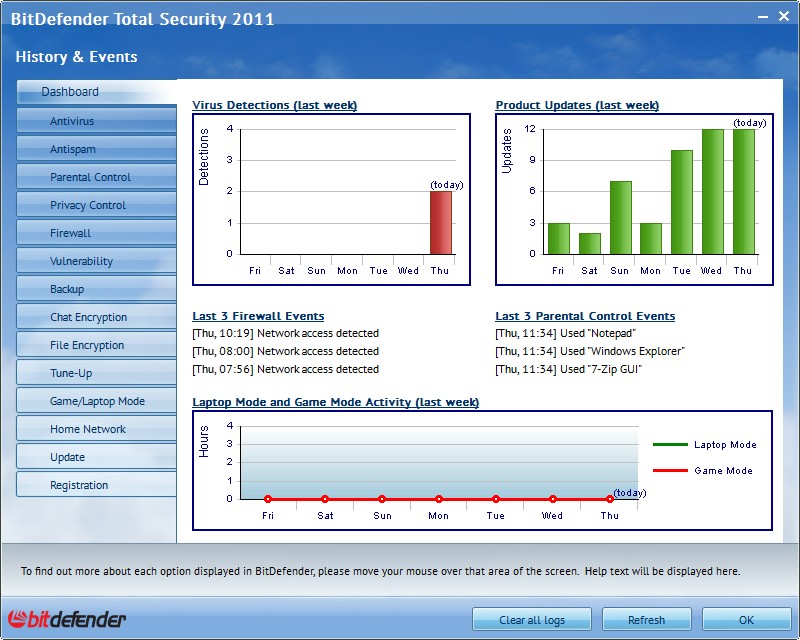Click the Wednesday point on activity chart
The height and width of the screenshot is (640, 800).
[553, 499]
